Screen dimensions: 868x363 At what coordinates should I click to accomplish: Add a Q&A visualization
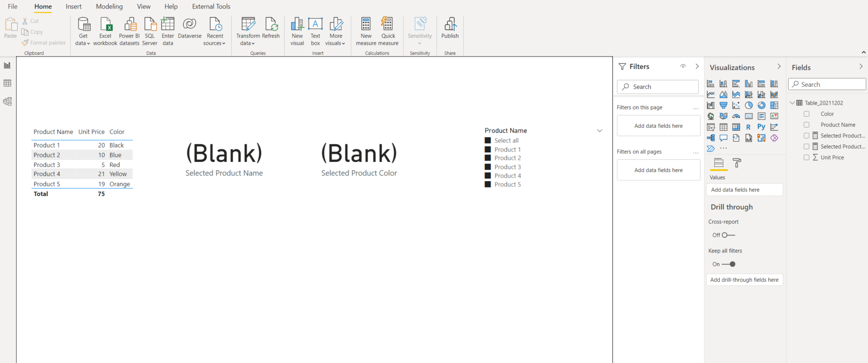click(723, 138)
